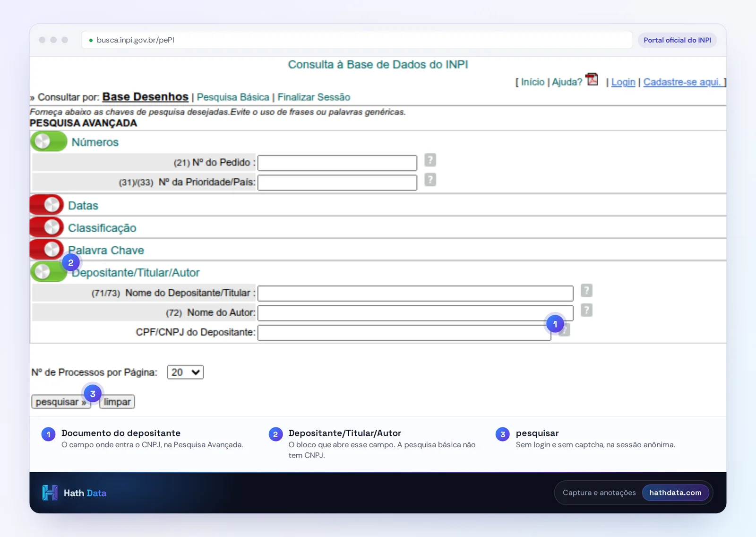Focus the Nome do Autor input field
The image size is (756, 537).
tap(415, 313)
